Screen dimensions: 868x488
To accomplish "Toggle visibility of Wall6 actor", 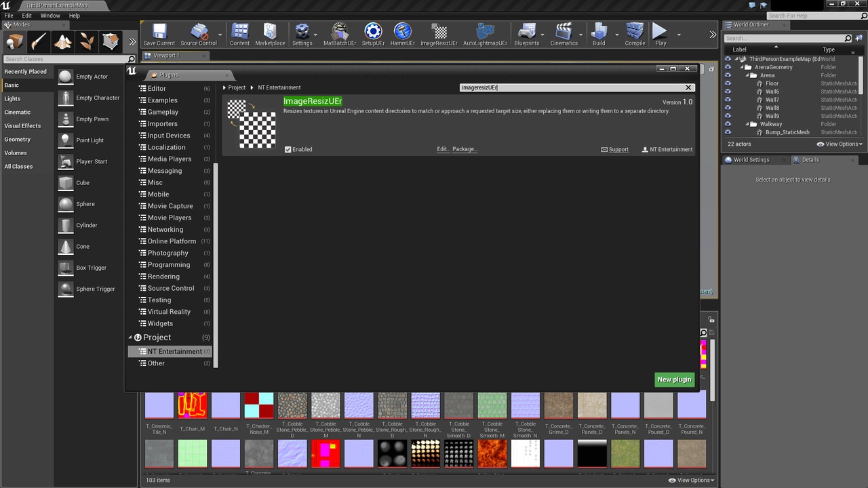I will [x=728, y=91].
